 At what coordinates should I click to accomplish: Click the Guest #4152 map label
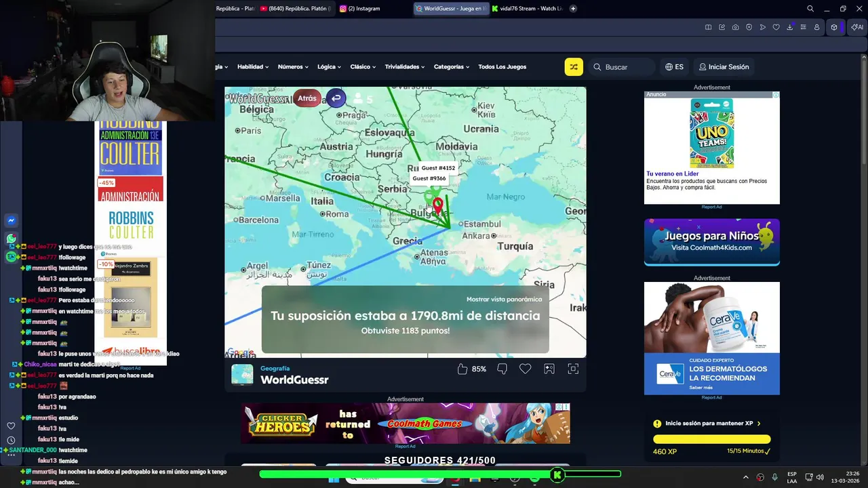click(438, 168)
